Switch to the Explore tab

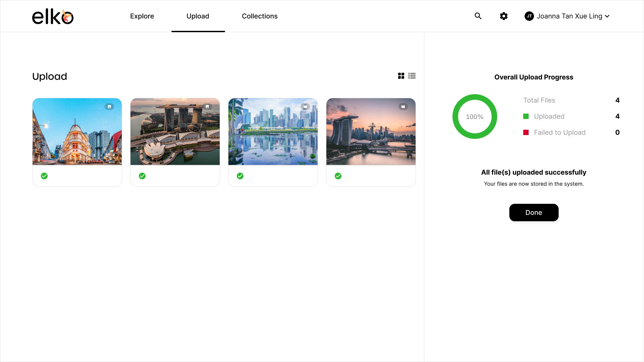click(x=142, y=16)
